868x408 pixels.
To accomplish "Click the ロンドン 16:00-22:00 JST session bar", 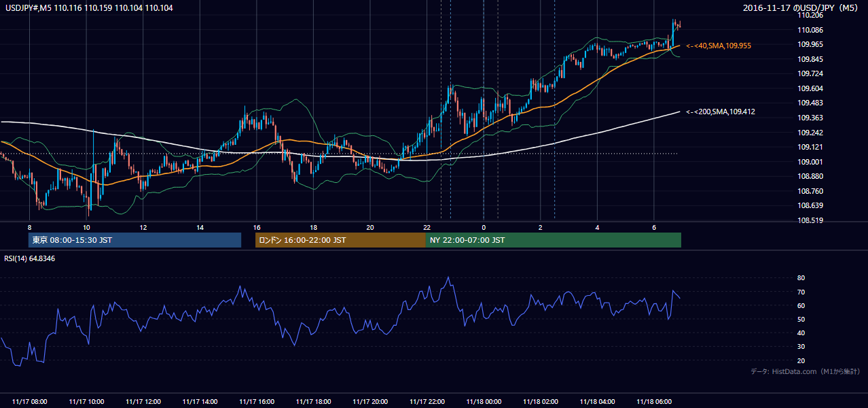I will tap(340, 240).
